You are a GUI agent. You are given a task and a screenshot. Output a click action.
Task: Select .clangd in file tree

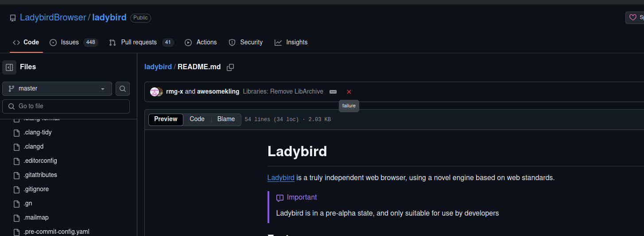coord(33,147)
